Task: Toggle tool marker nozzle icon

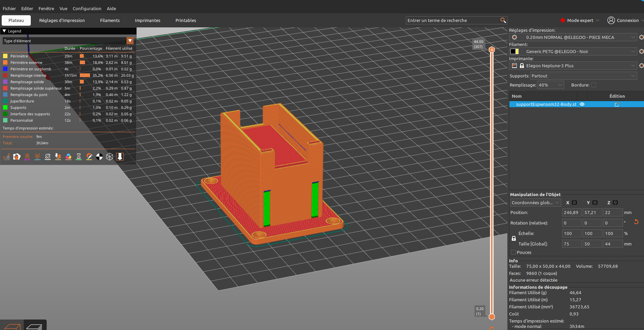Action: pos(120,157)
